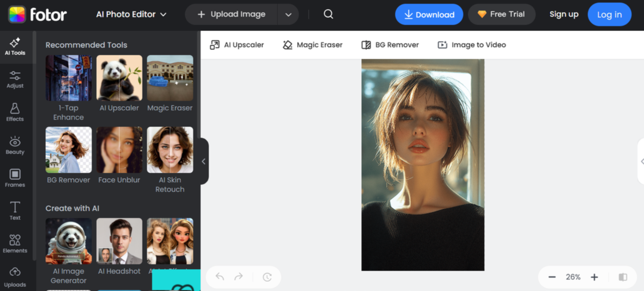Viewport: 644px width, 291px height.
Task: Toggle the before/after compare view icon
Action: point(623,277)
